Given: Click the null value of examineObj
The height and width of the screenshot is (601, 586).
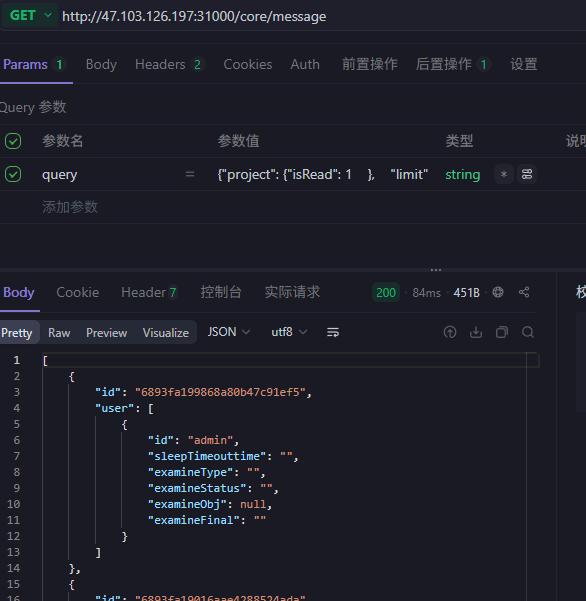Looking at the screenshot, I should pyautogui.click(x=253, y=504).
